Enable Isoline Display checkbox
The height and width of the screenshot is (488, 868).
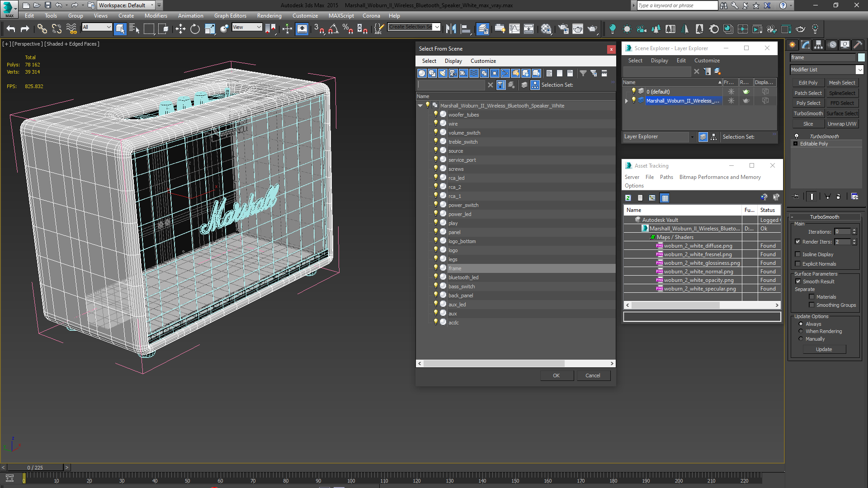pyautogui.click(x=798, y=254)
